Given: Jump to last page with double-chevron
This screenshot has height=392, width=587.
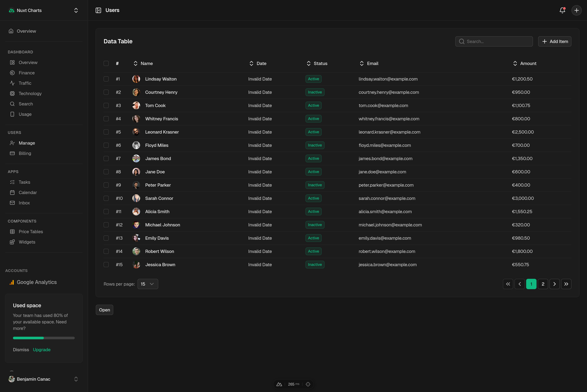Looking at the screenshot, I should click(566, 284).
